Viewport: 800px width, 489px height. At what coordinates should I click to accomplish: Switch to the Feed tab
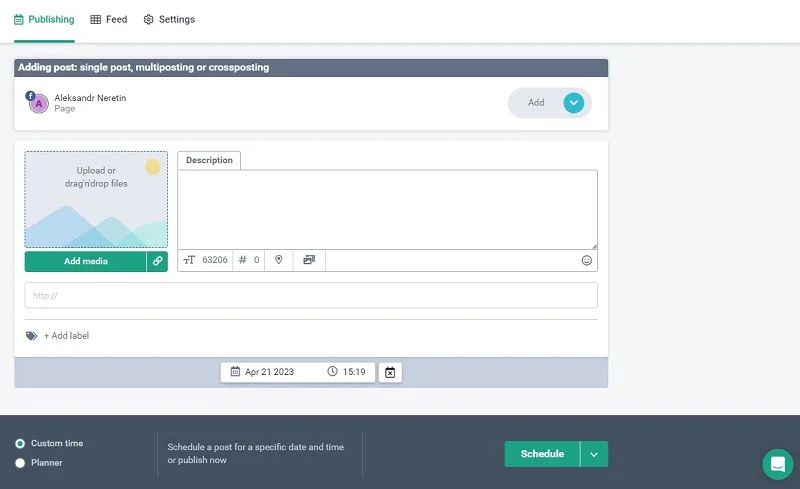[108, 20]
